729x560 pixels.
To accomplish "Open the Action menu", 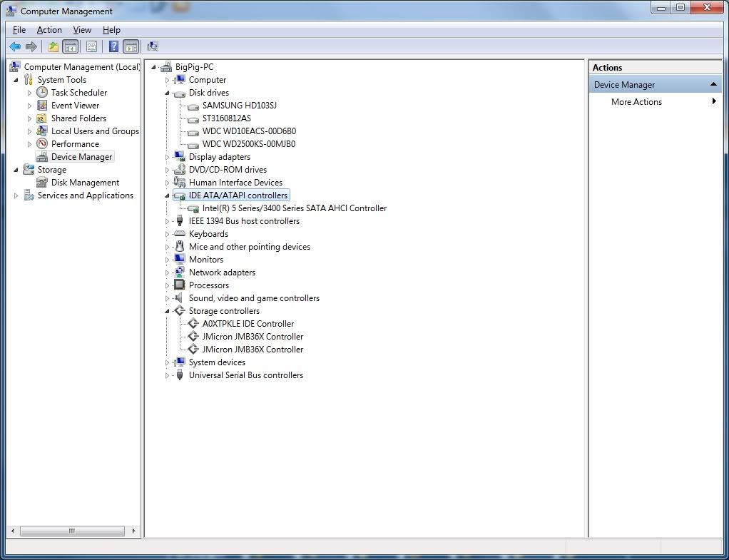I will (49, 30).
